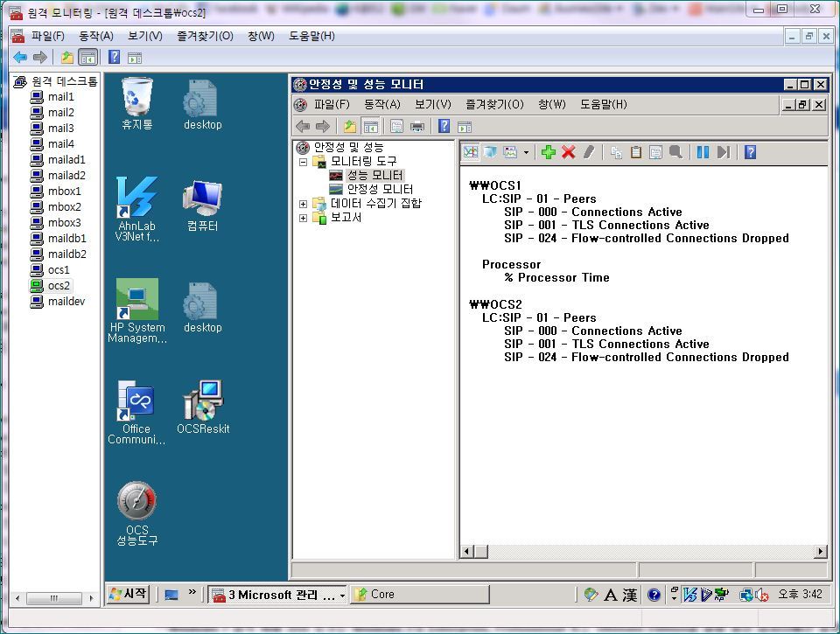Toggle console tree in 안정성 및 성능 모니터 toolbar
The width and height of the screenshot is (840, 634).
pyautogui.click(x=370, y=127)
